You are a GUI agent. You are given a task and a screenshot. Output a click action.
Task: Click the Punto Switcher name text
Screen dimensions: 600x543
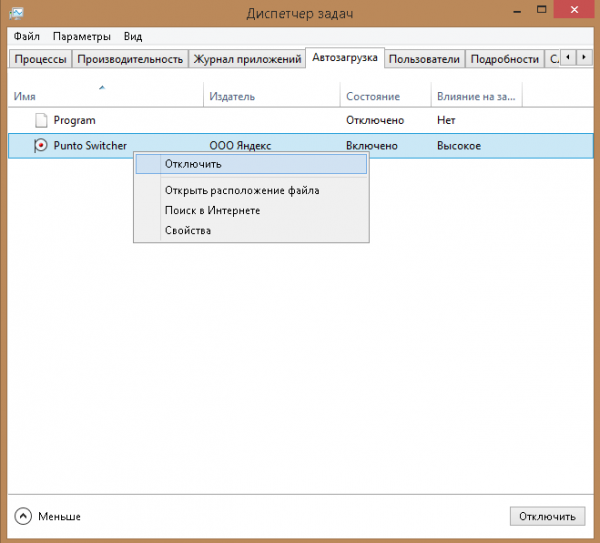90,145
